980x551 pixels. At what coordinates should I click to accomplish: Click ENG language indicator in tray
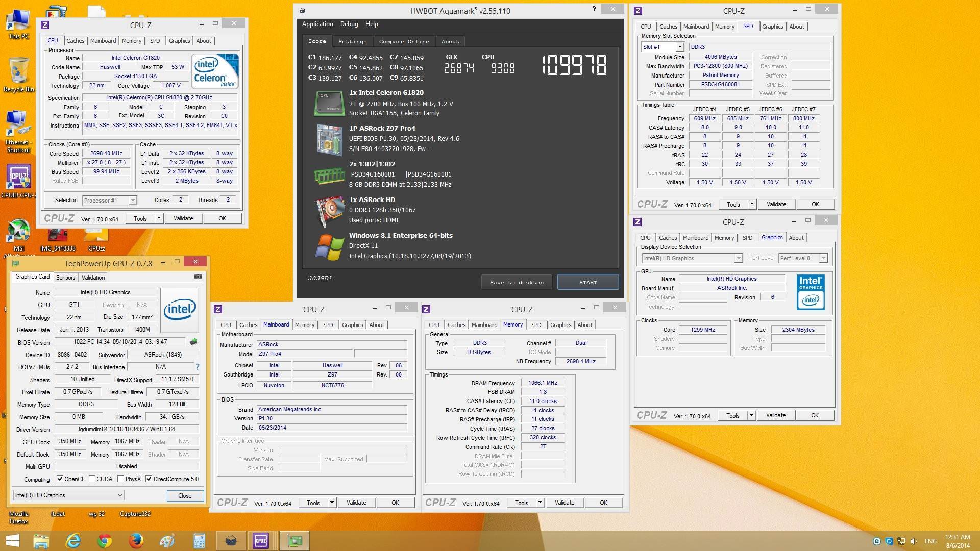[x=930, y=541]
